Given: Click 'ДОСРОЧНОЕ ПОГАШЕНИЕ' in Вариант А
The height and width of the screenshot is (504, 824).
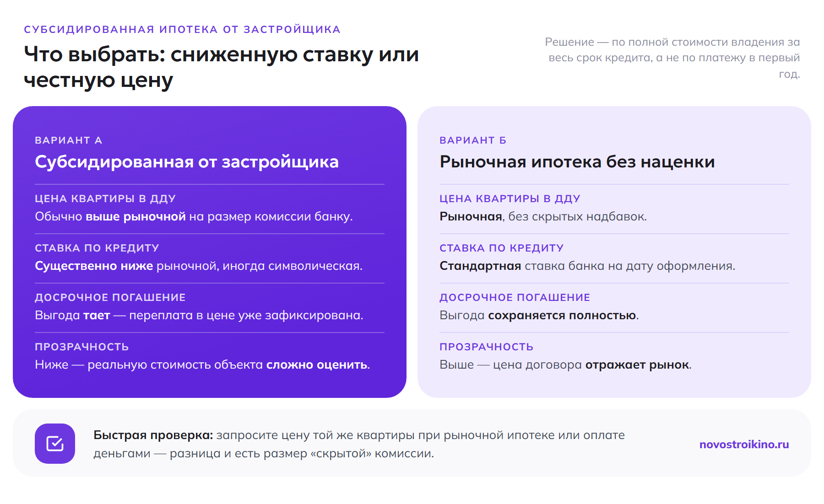Looking at the screenshot, I should click(x=110, y=297).
